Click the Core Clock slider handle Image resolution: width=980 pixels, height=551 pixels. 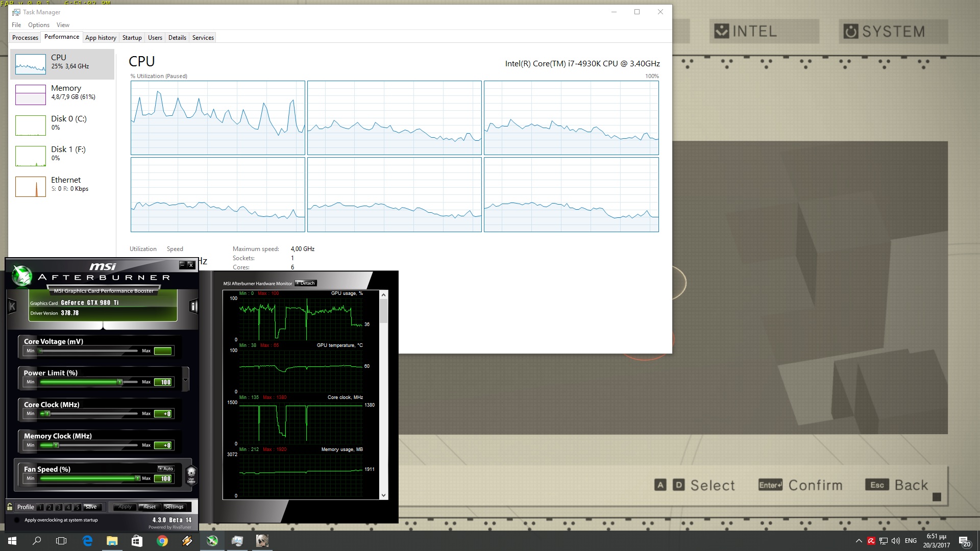(46, 414)
